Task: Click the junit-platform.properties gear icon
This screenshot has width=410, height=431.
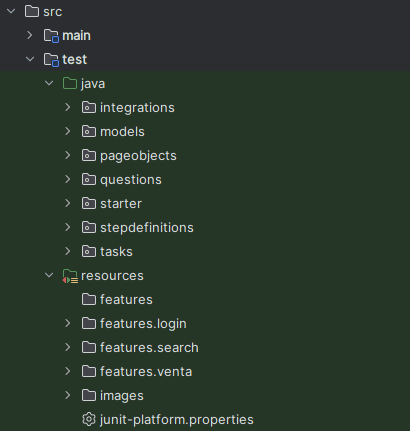Action: (89, 419)
